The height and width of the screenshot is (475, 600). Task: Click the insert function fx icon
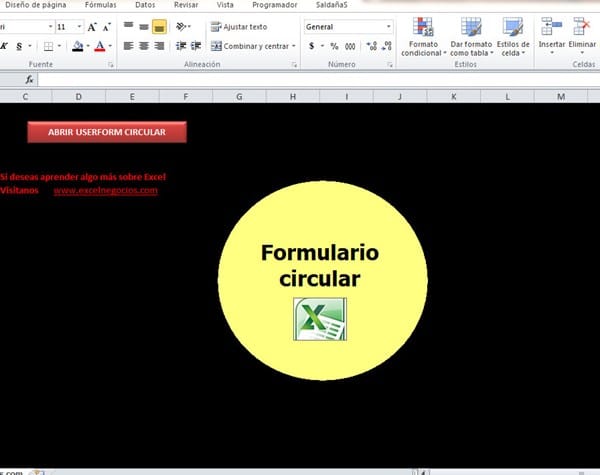(x=29, y=79)
